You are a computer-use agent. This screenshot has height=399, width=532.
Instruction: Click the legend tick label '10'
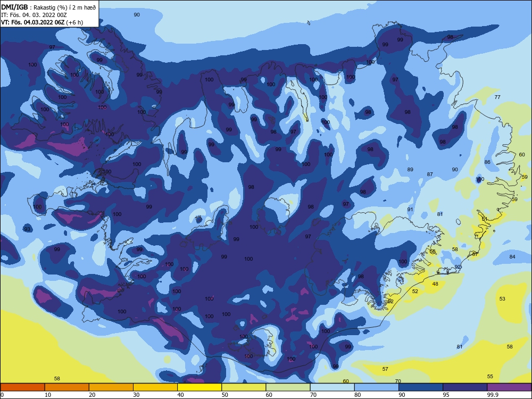coord(48,395)
